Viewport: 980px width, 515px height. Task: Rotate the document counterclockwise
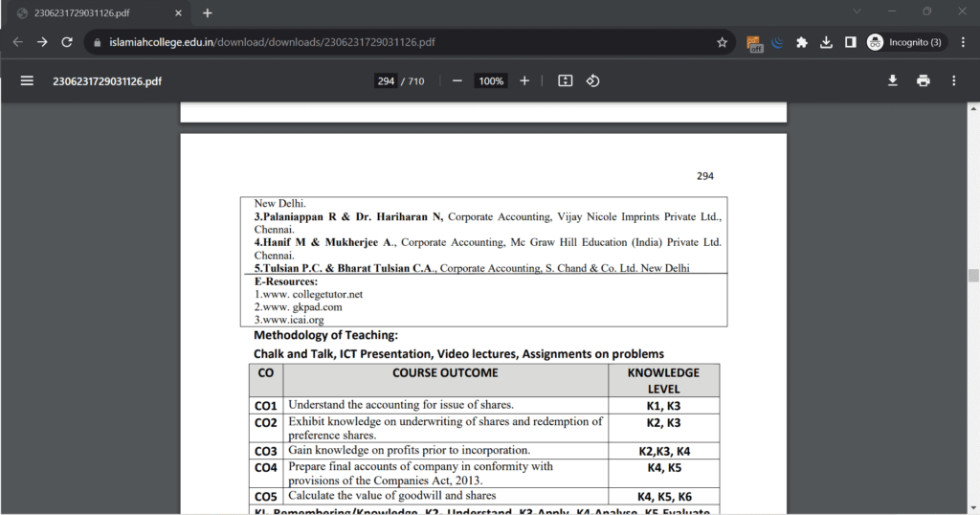[x=592, y=80]
